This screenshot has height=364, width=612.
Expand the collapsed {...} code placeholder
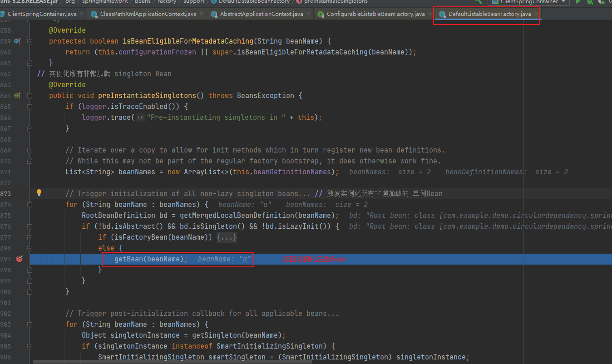(x=227, y=237)
